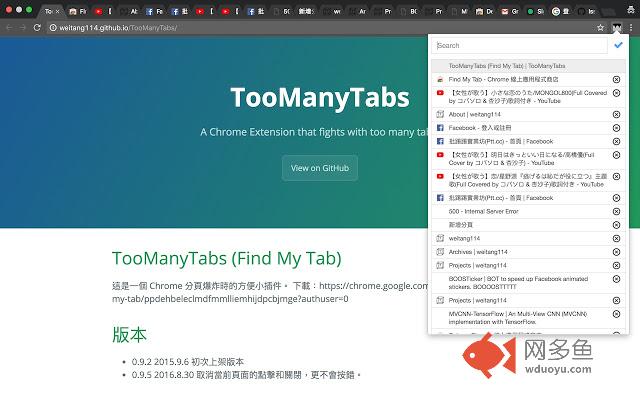The width and height of the screenshot is (640, 400).
Task: Select the TooManyTabs (Find My Tab) header row
Action: pos(528,66)
